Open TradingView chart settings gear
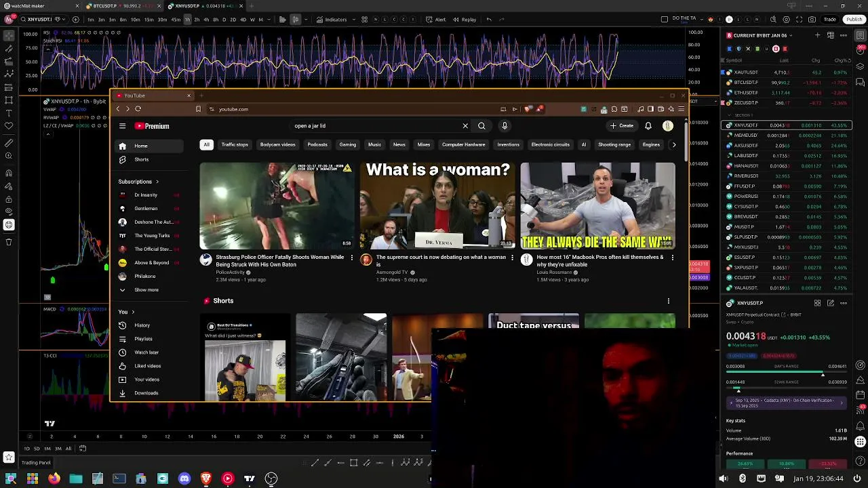Screen dimensions: 868x488 [x=786, y=20]
